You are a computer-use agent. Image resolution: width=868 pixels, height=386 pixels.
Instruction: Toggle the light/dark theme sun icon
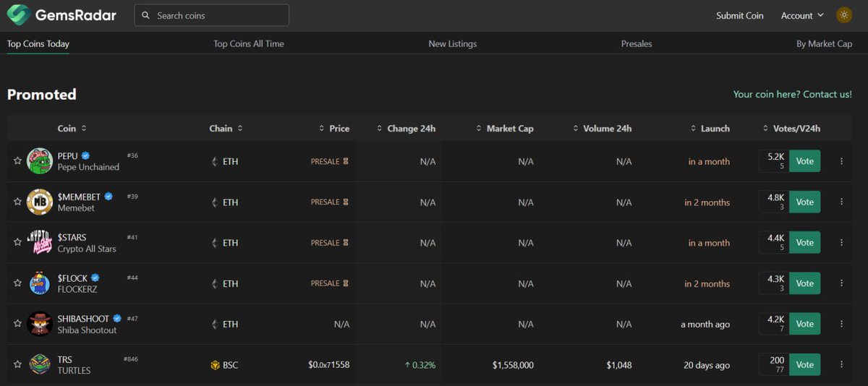point(844,15)
